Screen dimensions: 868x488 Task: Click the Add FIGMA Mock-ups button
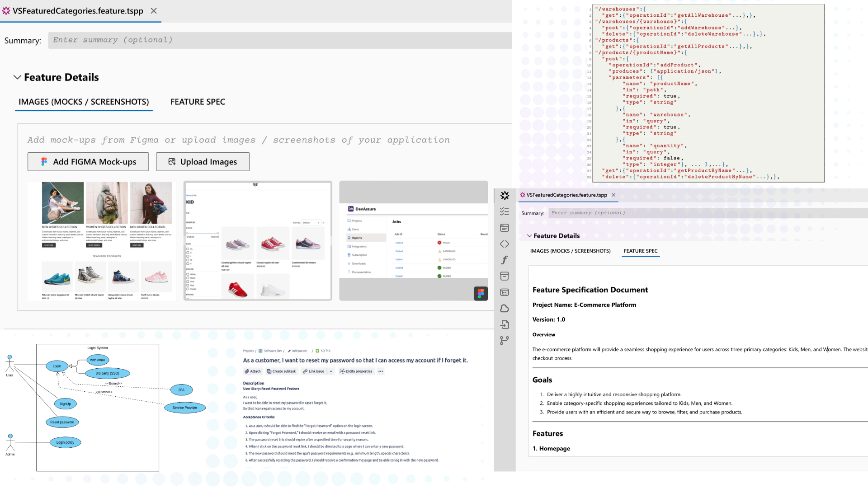(x=88, y=162)
